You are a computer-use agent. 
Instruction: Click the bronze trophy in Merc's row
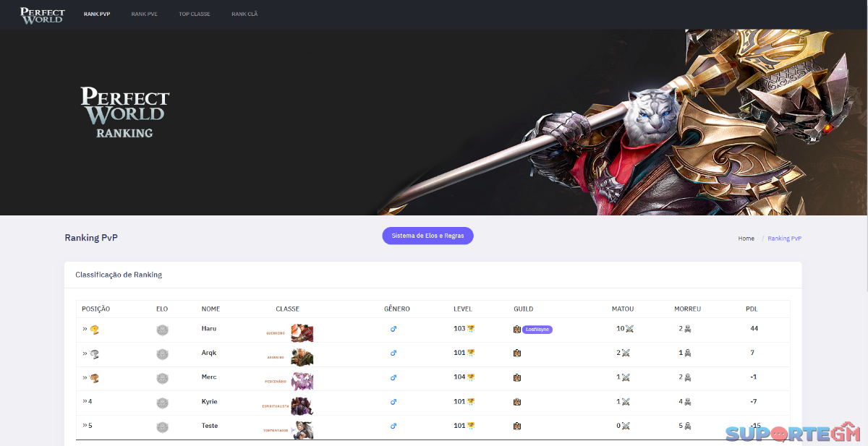[94, 378]
